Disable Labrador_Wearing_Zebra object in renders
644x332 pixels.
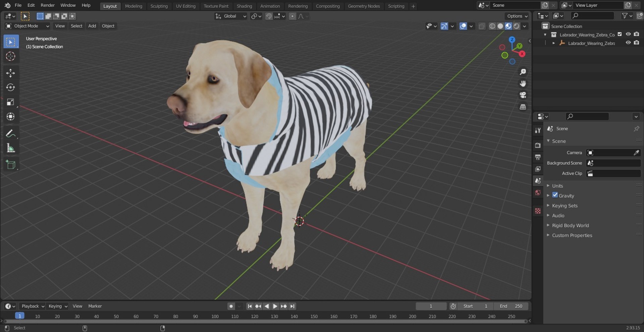(636, 43)
